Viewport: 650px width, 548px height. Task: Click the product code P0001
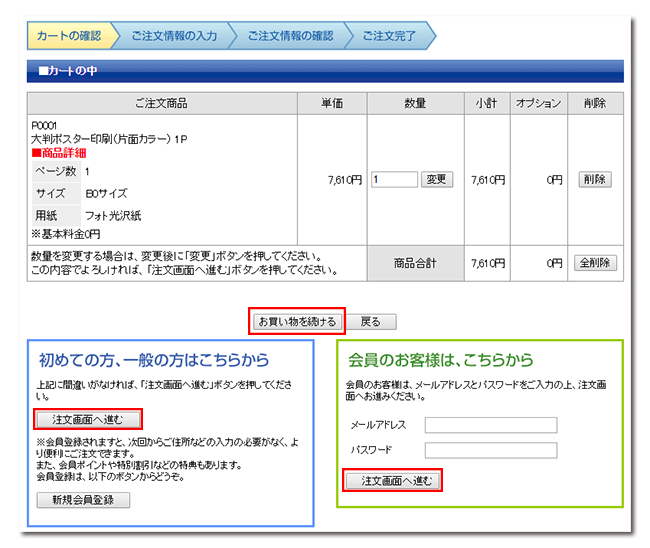pos(44,126)
